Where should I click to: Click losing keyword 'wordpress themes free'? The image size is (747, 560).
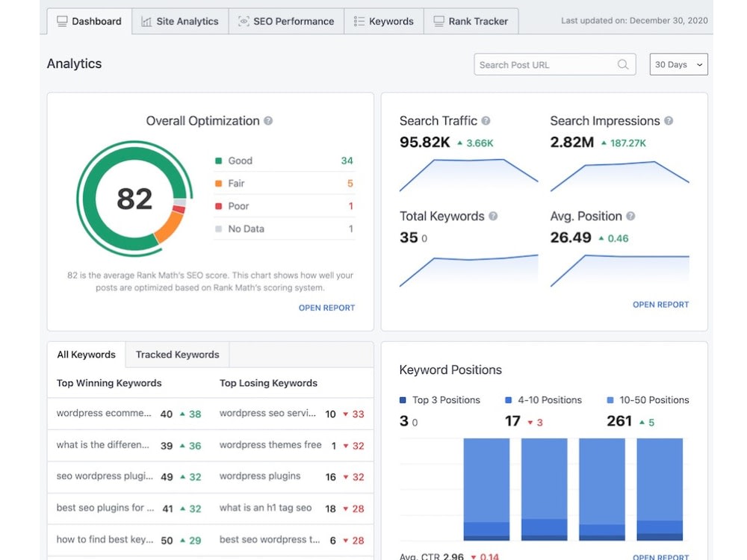coord(270,445)
